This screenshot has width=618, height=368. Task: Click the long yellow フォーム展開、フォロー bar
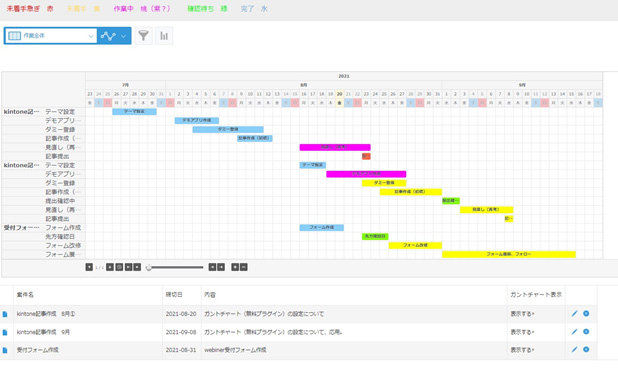pos(509,255)
